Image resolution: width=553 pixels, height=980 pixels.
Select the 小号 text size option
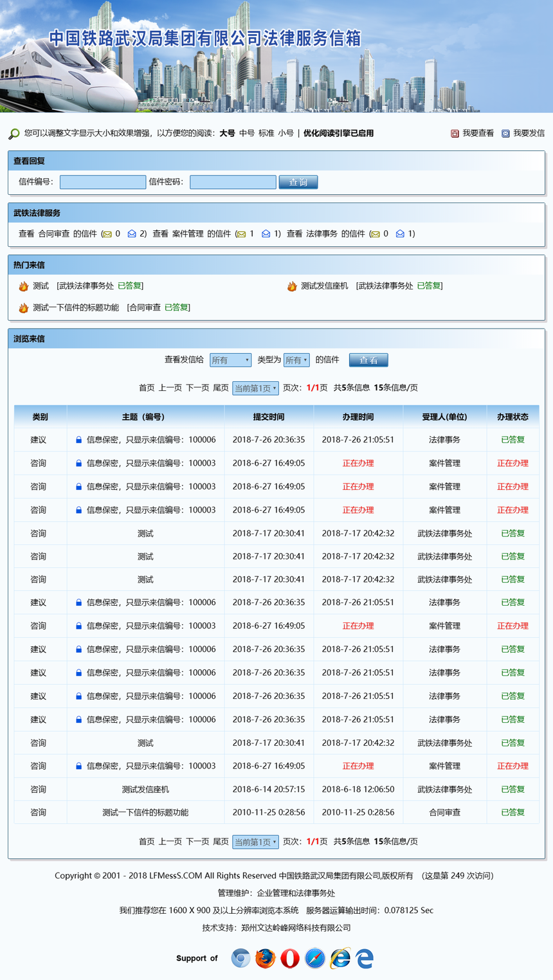(x=286, y=133)
